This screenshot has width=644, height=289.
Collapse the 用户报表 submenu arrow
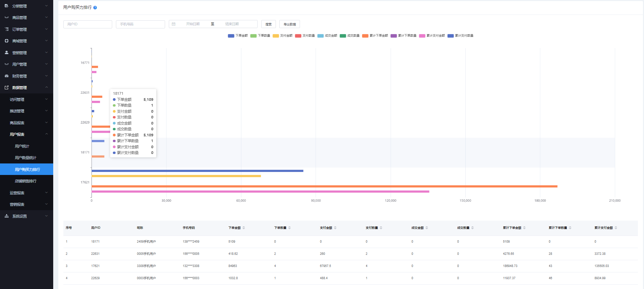pyautogui.click(x=46, y=134)
